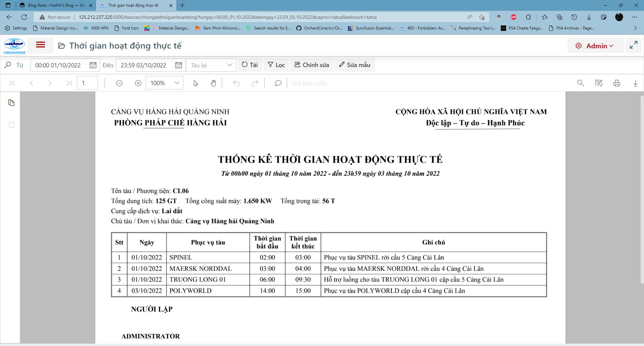Image resolution: width=644 pixels, height=346 pixels.
Task: Switch to Blog Posts browser tab
Action: pos(56,5)
